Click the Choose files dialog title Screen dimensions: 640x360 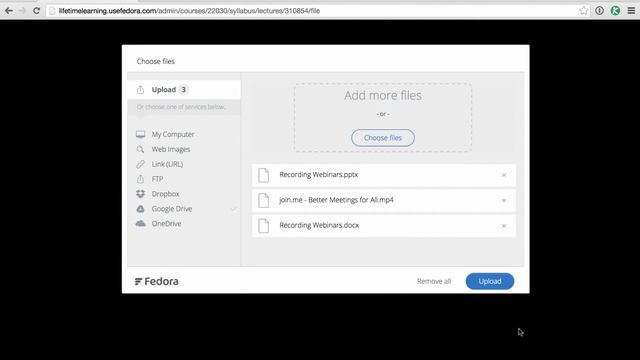pos(156,61)
